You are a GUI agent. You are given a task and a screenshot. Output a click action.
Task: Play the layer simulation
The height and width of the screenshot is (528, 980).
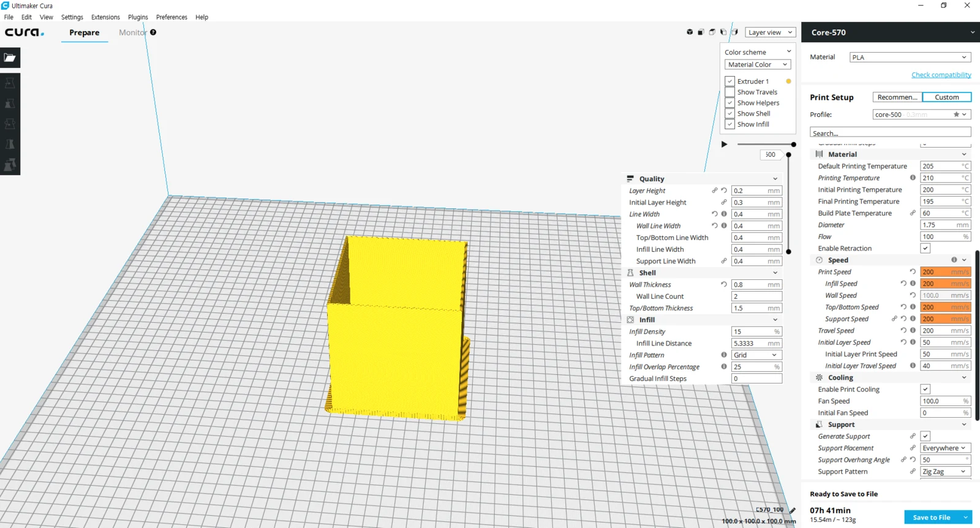click(x=724, y=144)
